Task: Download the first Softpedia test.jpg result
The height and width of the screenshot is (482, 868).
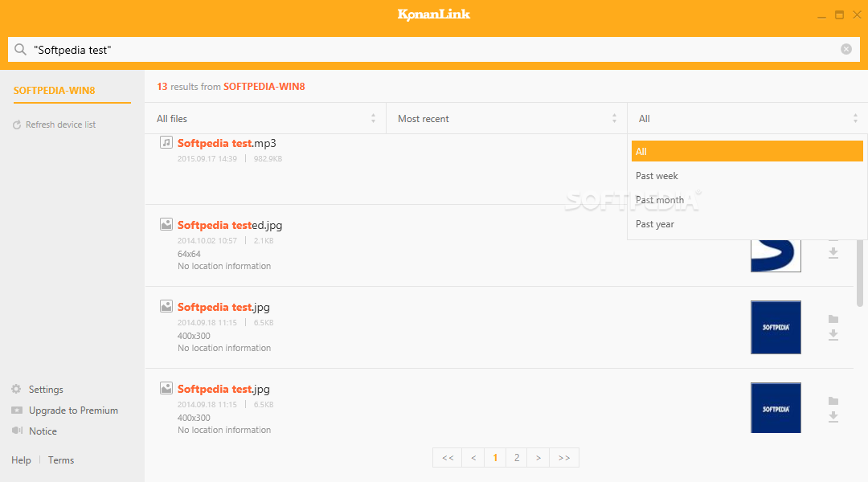Action: pyautogui.click(x=833, y=335)
